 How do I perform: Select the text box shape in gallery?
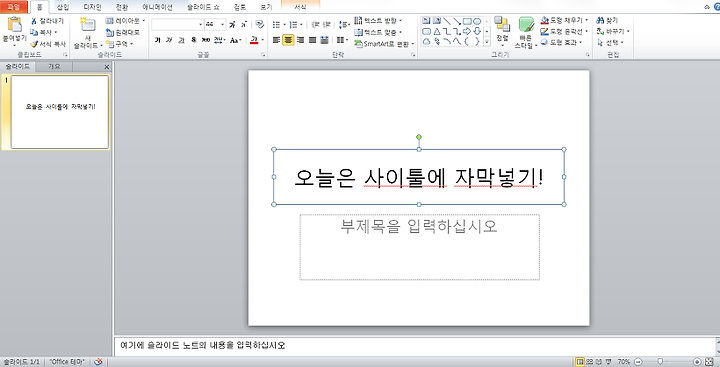click(426, 21)
